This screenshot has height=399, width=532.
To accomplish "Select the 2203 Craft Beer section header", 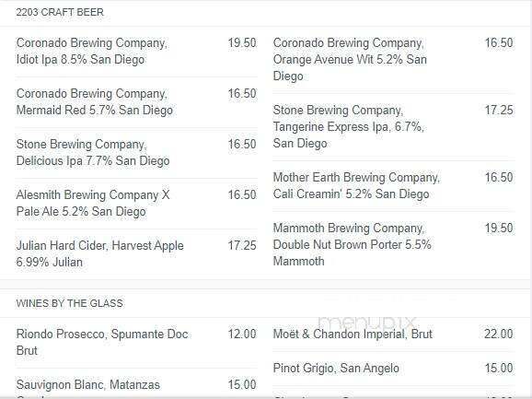I will [x=60, y=12].
